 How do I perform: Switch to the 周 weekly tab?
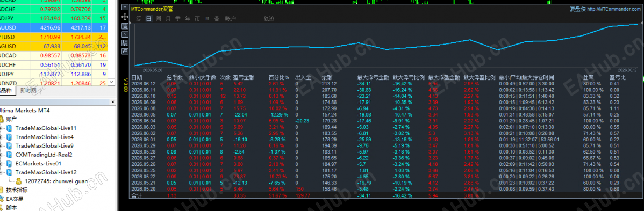point(159,19)
